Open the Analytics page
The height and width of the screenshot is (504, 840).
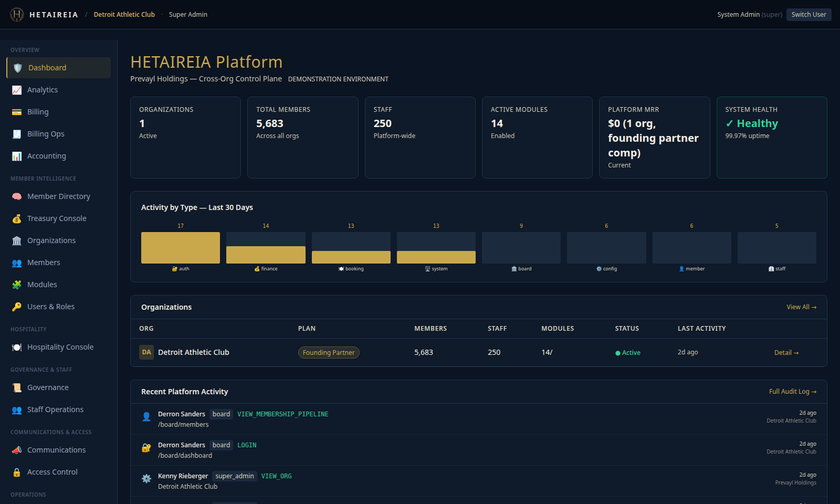click(x=59, y=90)
